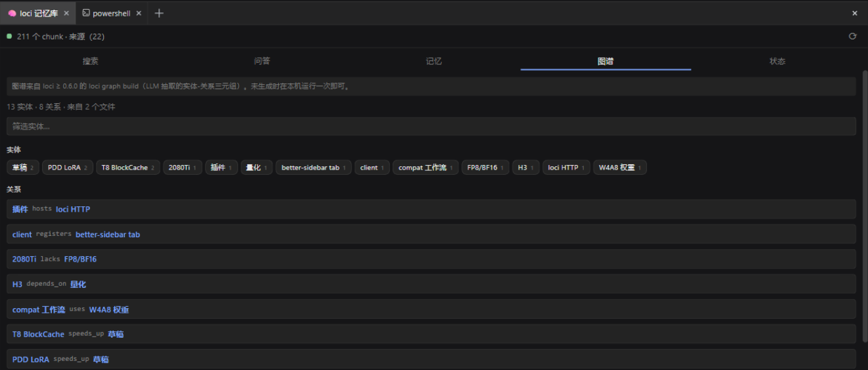Click client link in registers relation
868x370 pixels.
tap(22, 235)
